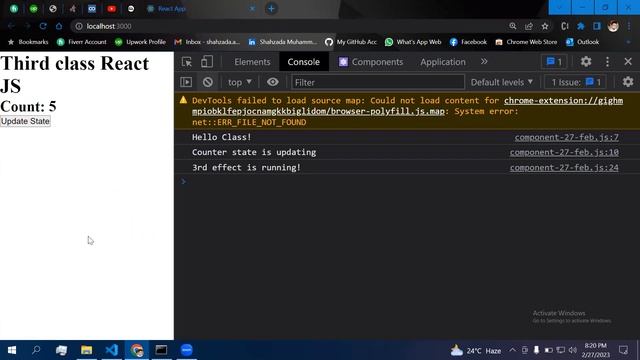Open the Chrome Web Store bookmark

(526, 42)
